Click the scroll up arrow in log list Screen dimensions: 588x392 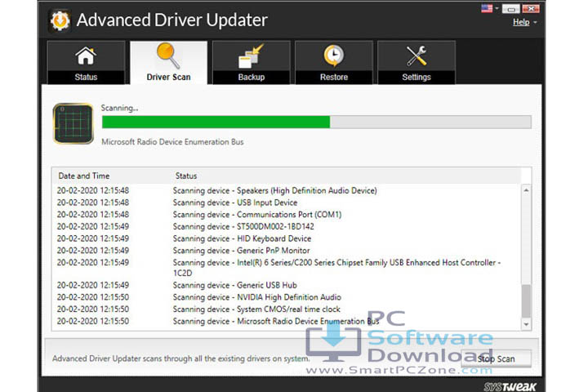[526, 190]
